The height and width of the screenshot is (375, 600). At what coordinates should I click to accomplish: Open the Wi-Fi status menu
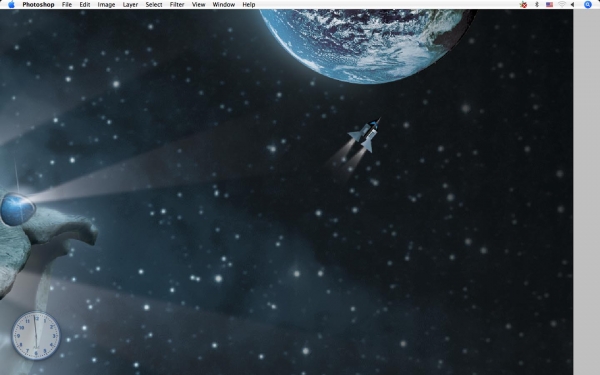pyautogui.click(x=562, y=5)
